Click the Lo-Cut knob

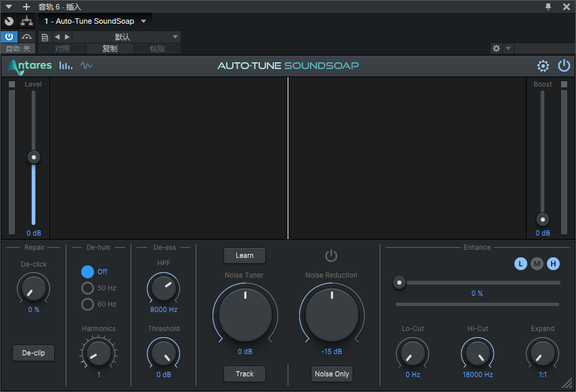(412, 353)
